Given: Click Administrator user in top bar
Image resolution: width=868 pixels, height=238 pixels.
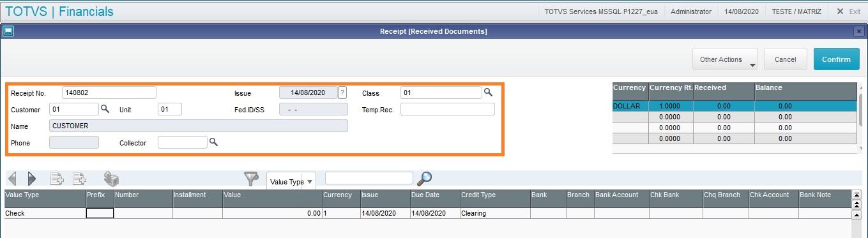Looking at the screenshot, I should pos(691,11).
